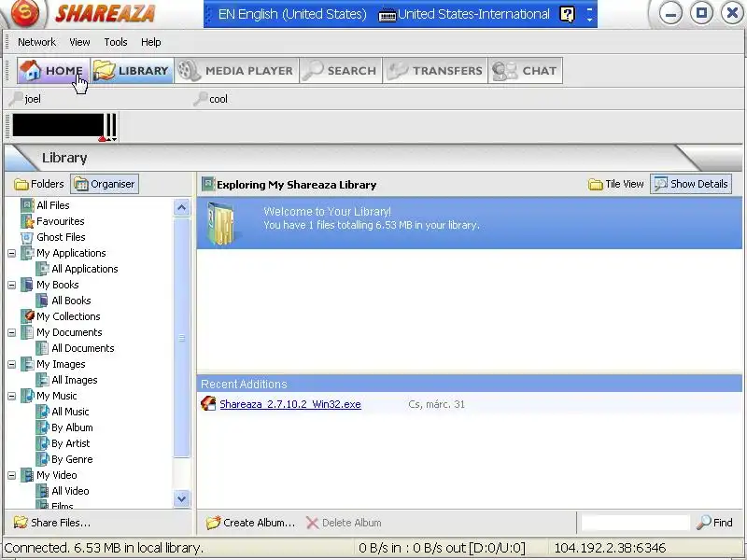747x560 pixels.
Task: Click the All Documents icon
Action: tap(43, 348)
